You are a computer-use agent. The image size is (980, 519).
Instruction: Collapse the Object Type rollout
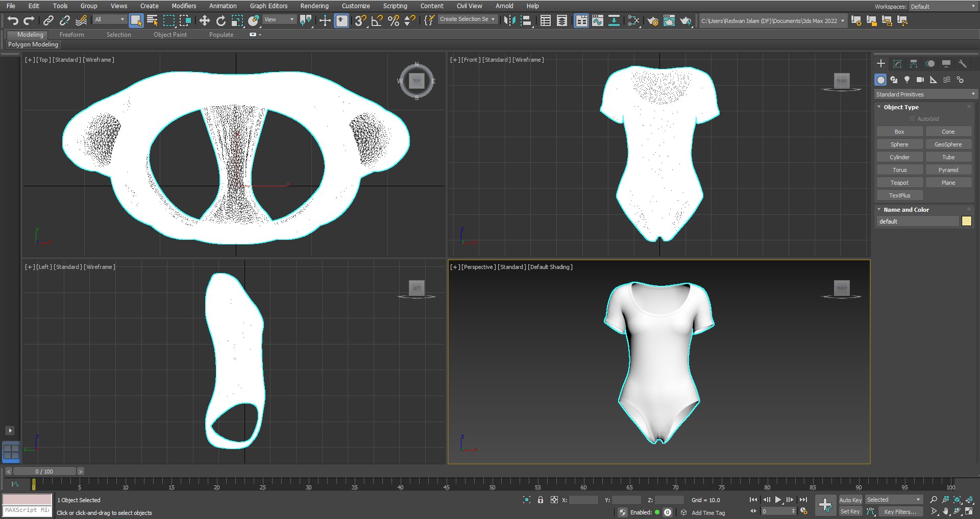tap(901, 107)
